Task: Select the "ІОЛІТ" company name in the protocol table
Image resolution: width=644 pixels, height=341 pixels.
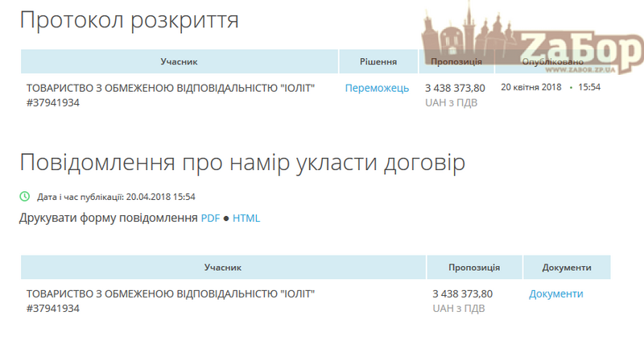Action: pyautogui.click(x=171, y=88)
